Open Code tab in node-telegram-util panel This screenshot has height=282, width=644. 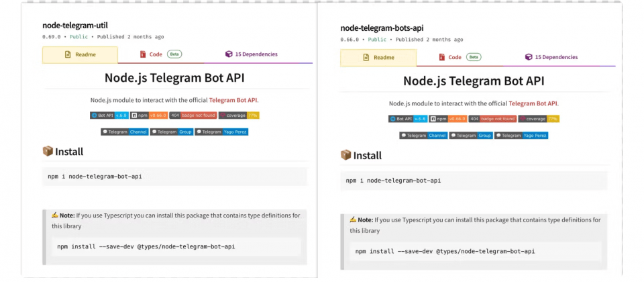160,54
